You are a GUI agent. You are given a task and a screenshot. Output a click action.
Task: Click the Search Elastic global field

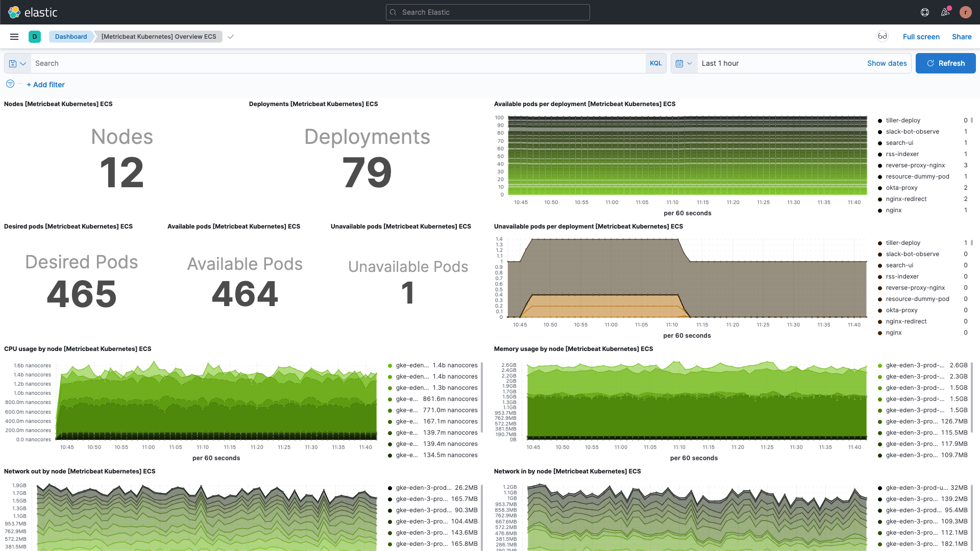tap(487, 12)
